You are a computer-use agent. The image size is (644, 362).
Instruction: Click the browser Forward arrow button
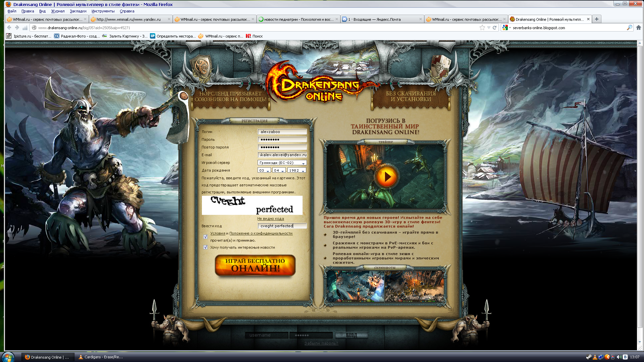17,28
